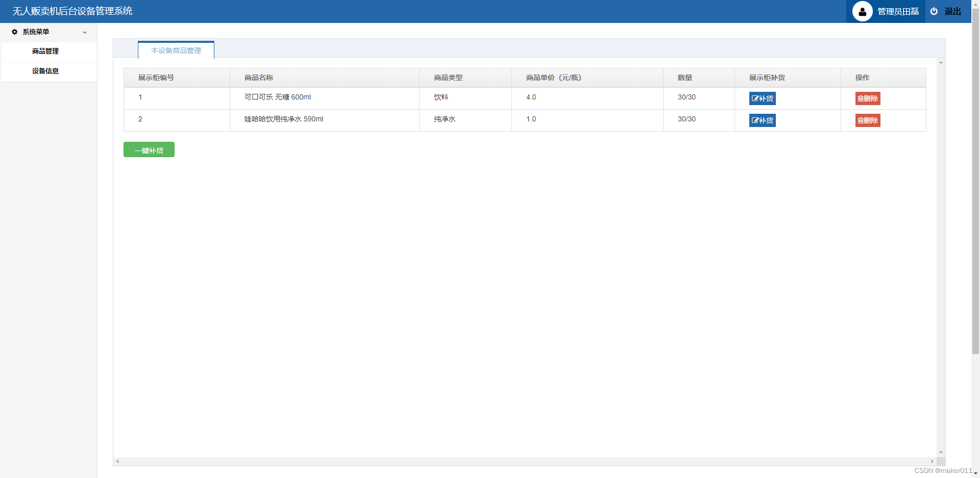Click the green 一键补货 button
The height and width of the screenshot is (478, 980).
coord(149,149)
